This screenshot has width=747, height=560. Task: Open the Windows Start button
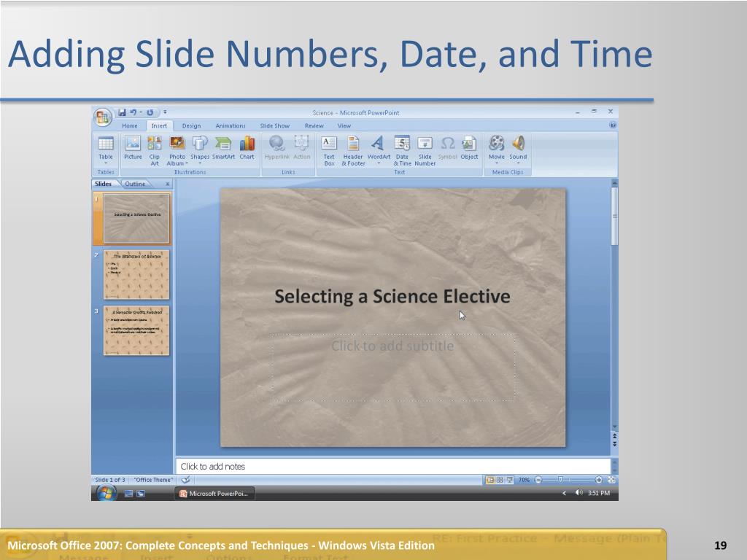(x=106, y=494)
